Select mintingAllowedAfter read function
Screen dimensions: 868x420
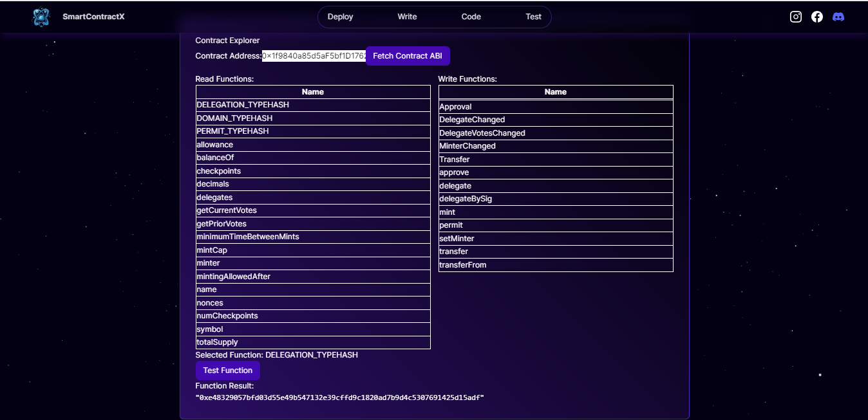point(313,277)
